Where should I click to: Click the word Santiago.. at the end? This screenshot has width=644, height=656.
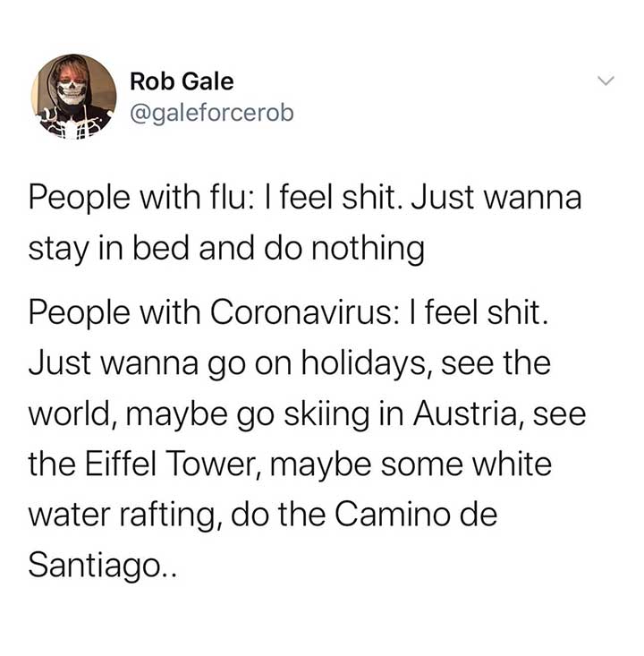(x=103, y=565)
